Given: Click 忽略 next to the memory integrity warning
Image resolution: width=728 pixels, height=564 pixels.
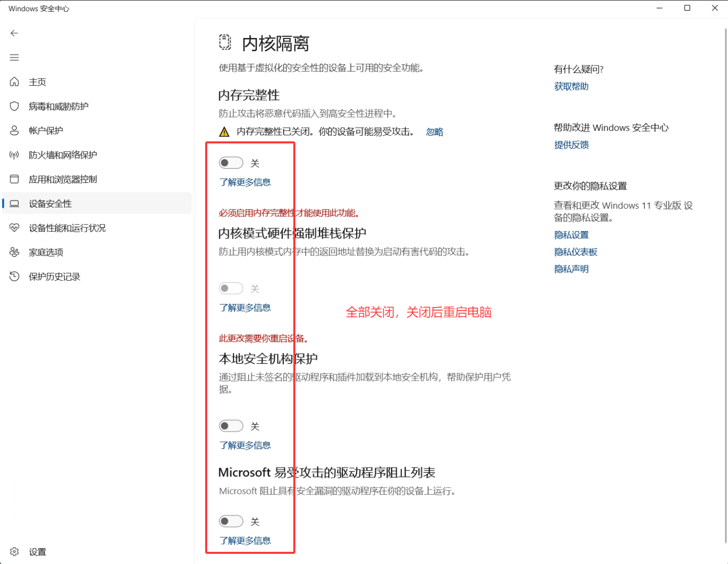Looking at the screenshot, I should pyautogui.click(x=434, y=131).
